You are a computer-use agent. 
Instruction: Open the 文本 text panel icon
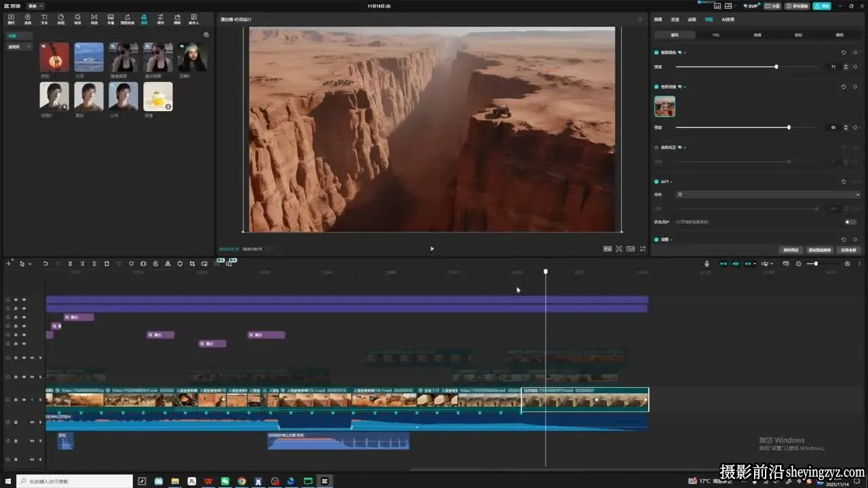44,19
